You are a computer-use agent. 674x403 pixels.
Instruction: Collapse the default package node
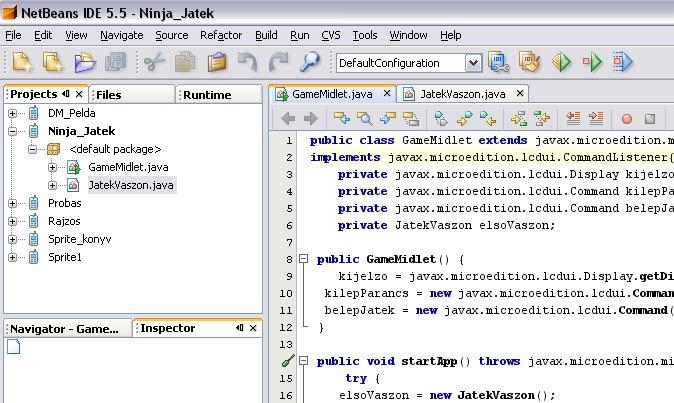point(33,150)
